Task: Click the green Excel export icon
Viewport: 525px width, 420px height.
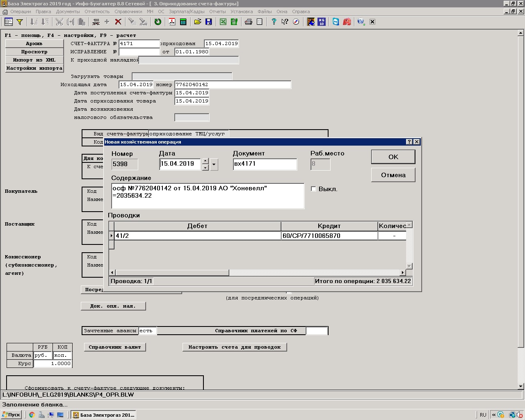Action: pyautogui.click(x=223, y=22)
